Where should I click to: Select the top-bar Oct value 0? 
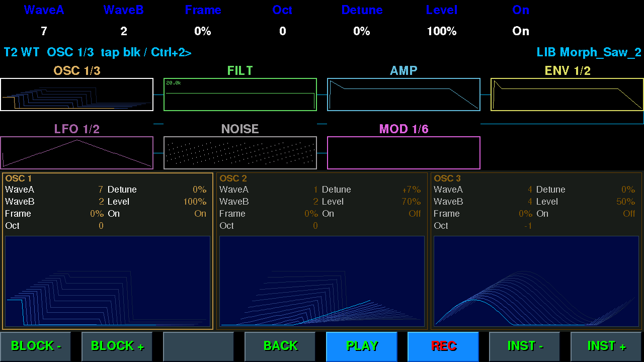pyautogui.click(x=283, y=31)
